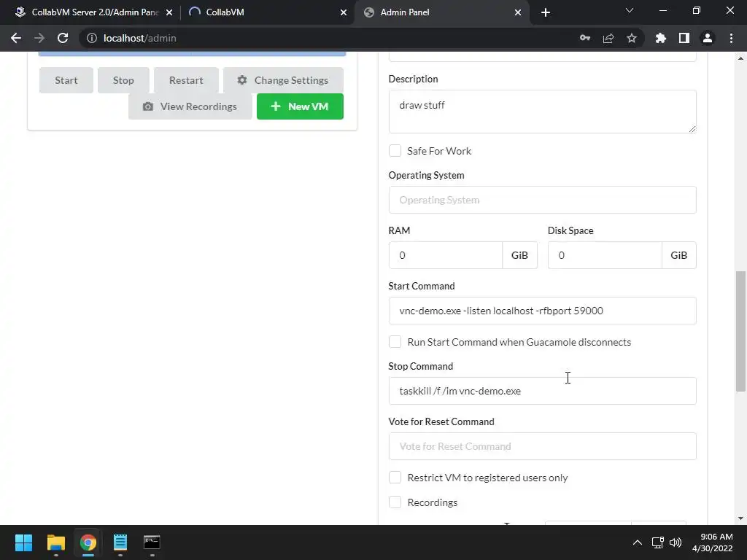The width and height of the screenshot is (747, 560).
Task: Click the scrollbar down arrow
Action: pyautogui.click(x=740, y=518)
